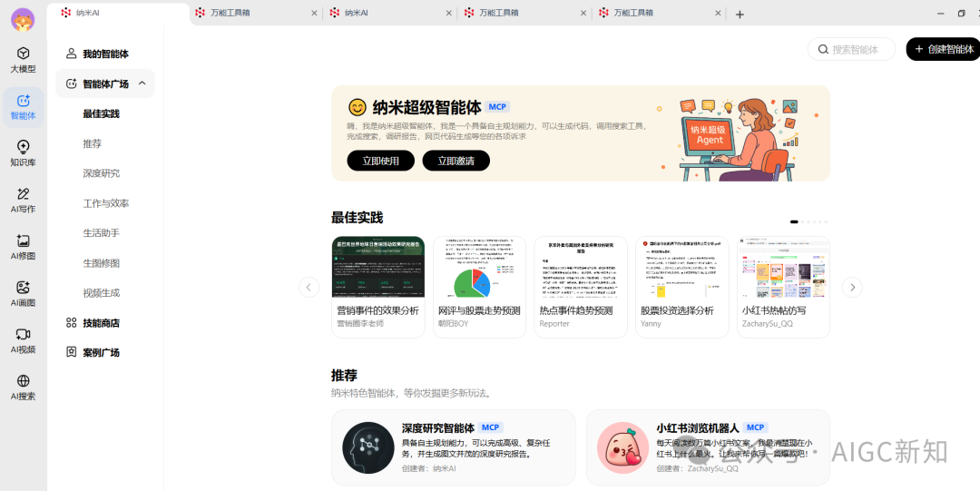Image resolution: width=980 pixels, height=491 pixels.
Task: Click the 技能商店 grid icon
Action: click(72, 323)
